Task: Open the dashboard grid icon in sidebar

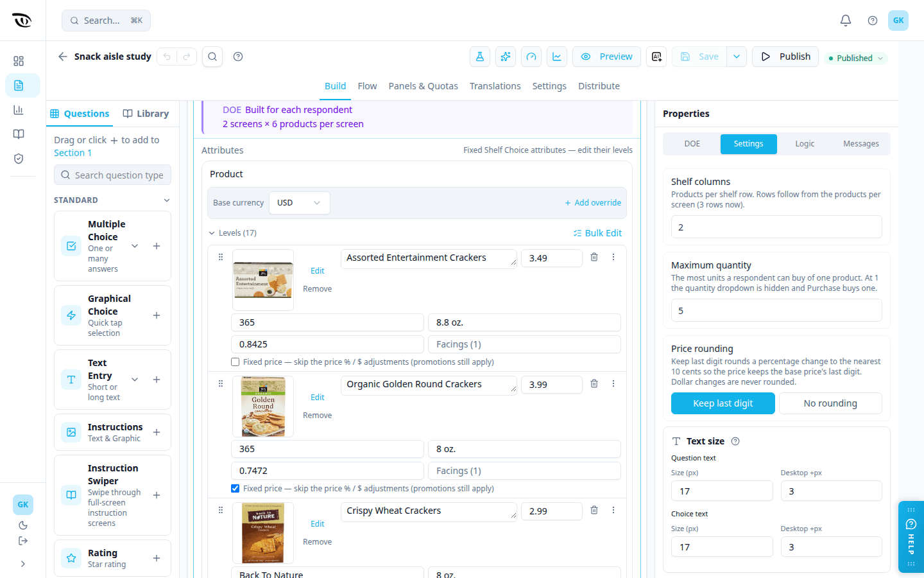Action: (19, 61)
